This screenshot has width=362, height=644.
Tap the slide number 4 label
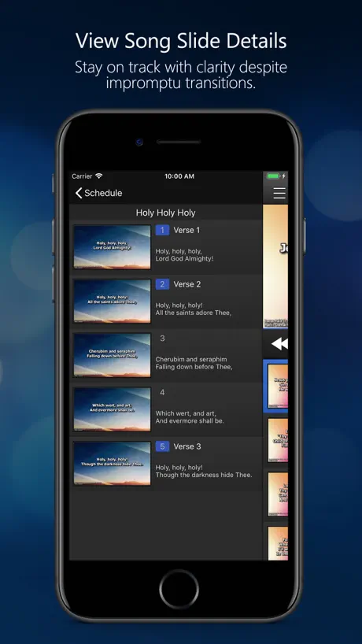tap(162, 393)
